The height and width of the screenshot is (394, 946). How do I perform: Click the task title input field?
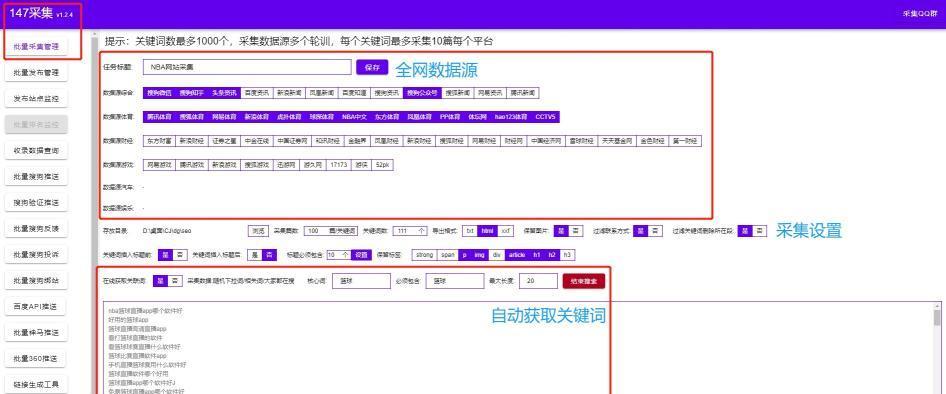click(247, 67)
